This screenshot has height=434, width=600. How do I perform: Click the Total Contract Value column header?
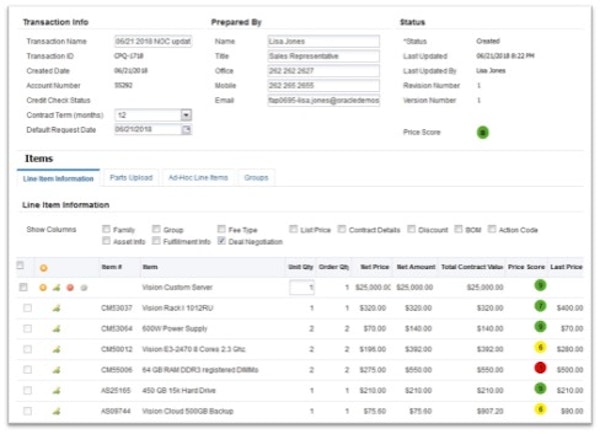(472, 267)
